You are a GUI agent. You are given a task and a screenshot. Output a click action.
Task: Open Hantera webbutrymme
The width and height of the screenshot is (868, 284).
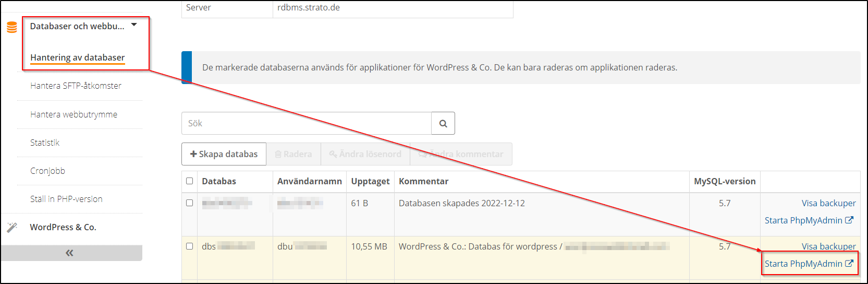pos(74,114)
